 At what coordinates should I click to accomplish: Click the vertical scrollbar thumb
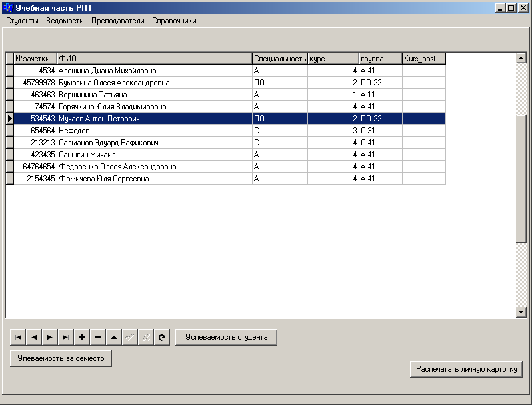click(521, 179)
